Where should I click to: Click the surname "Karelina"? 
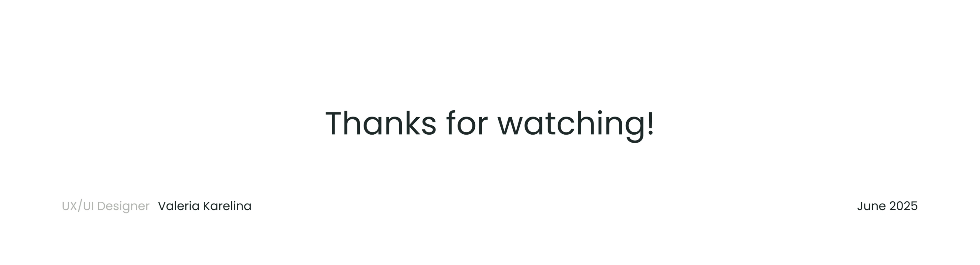pyautogui.click(x=227, y=206)
